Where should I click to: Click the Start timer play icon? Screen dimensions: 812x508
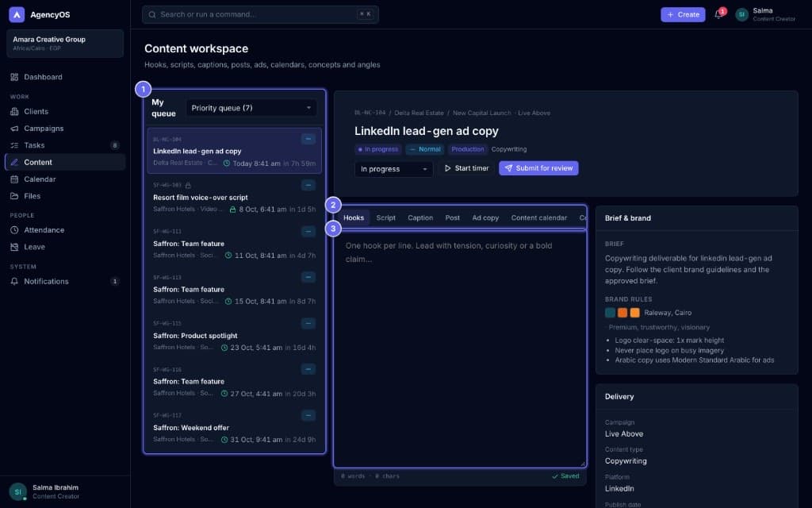[x=448, y=168]
